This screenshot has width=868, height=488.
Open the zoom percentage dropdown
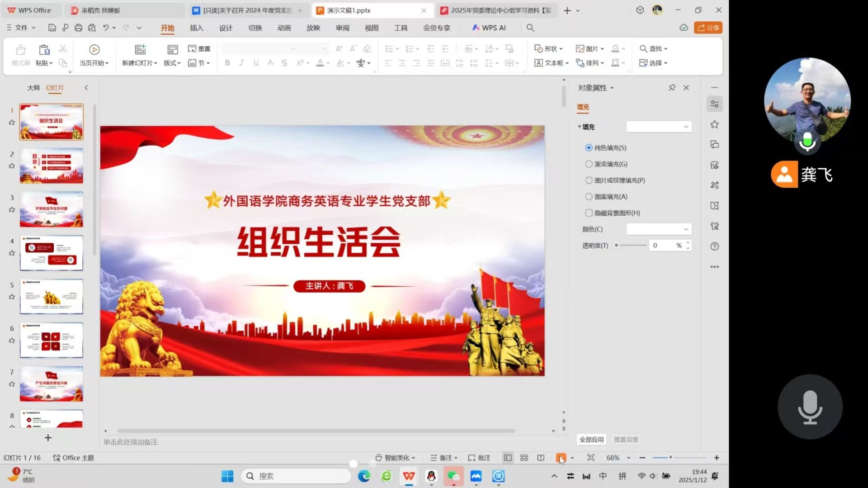628,458
